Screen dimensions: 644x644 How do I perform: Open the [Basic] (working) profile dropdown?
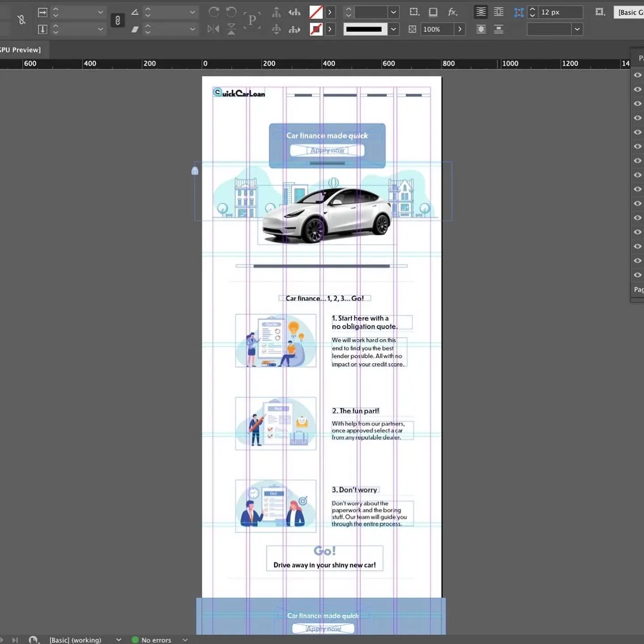(x=119, y=640)
